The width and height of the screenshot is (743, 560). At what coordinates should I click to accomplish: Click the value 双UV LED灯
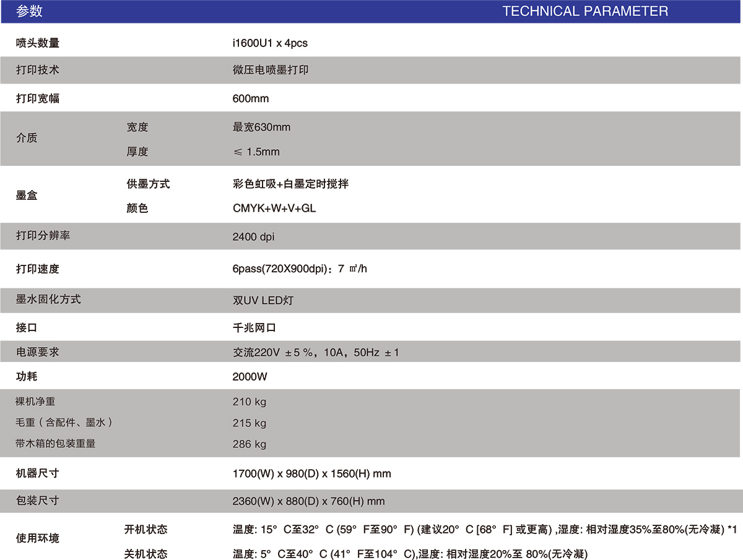[x=263, y=301]
